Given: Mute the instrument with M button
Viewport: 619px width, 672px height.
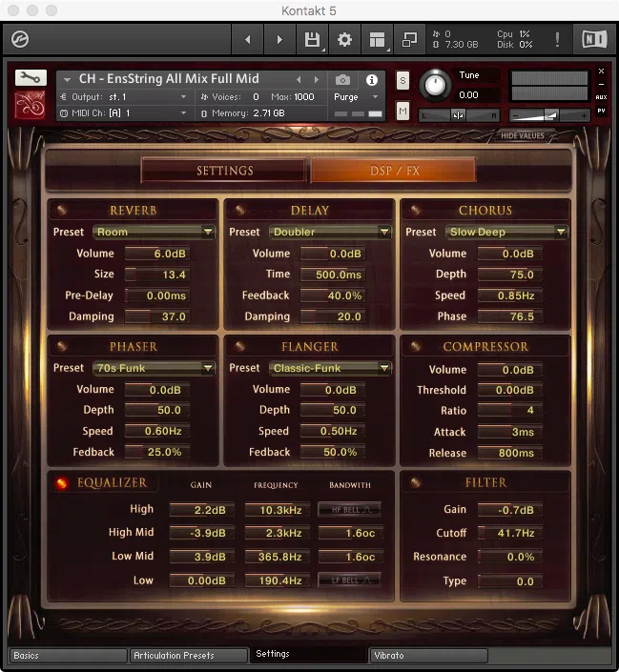Looking at the screenshot, I should pyautogui.click(x=402, y=112).
